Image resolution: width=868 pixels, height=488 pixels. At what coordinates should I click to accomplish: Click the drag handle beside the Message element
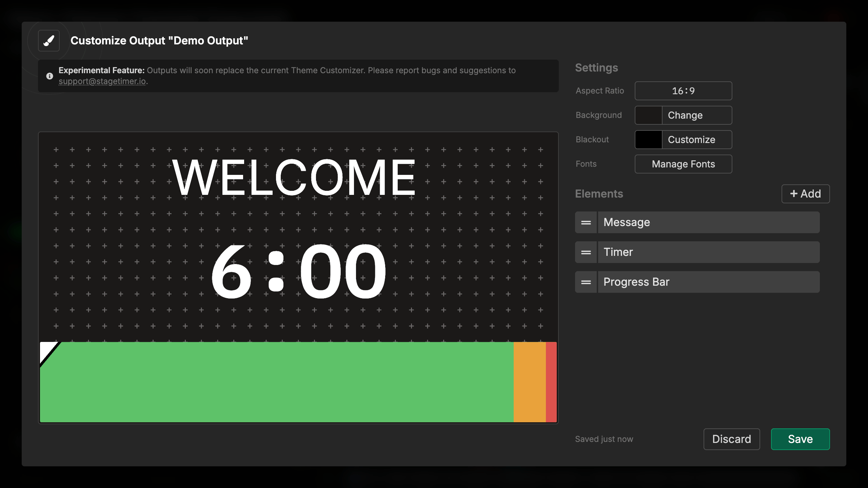click(x=586, y=222)
